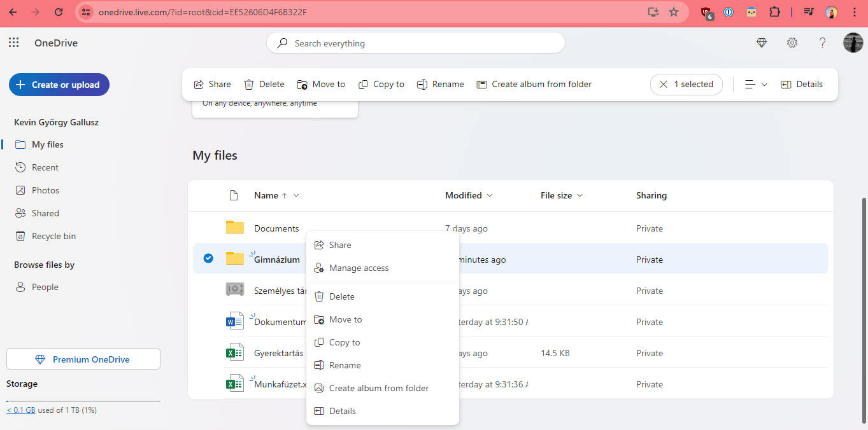Choose Move to from the context menu
The width and height of the screenshot is (868, 430).
[x=383, y=319]
